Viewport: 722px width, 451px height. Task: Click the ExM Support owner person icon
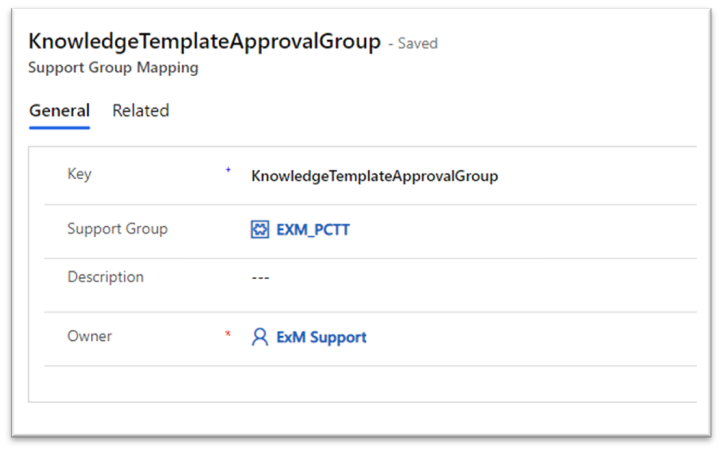pos(260,337)
